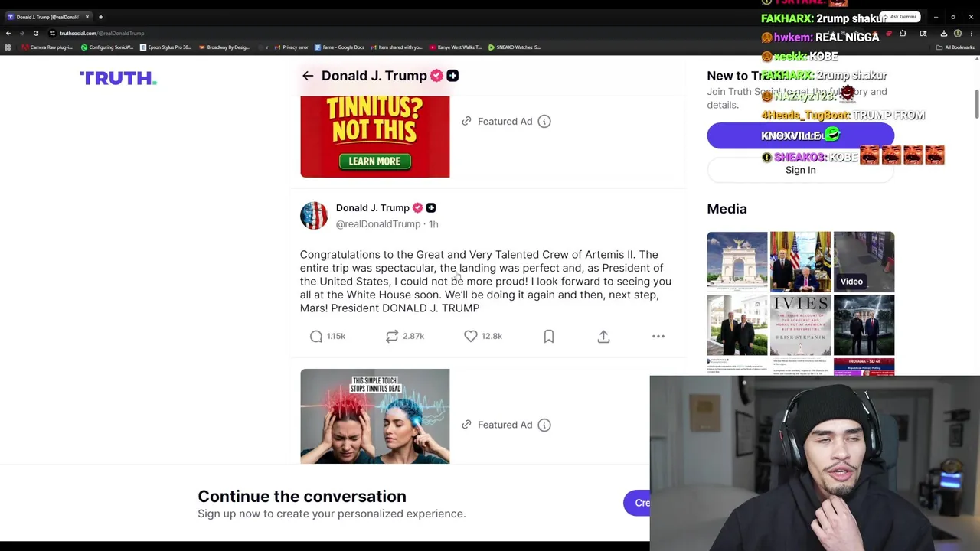
Task: Click the page vertical scrollbar
Action: (976, 104)
